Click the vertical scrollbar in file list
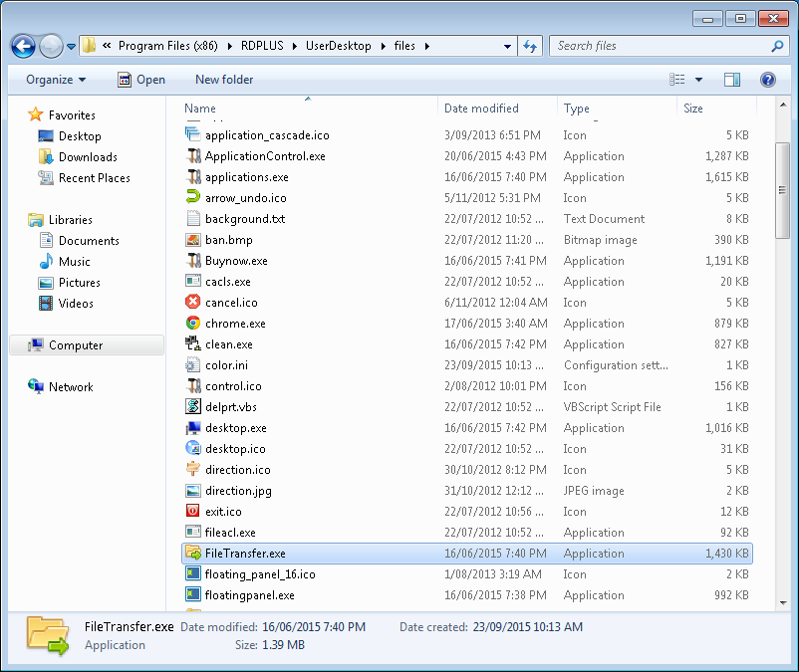 (782, 189)
